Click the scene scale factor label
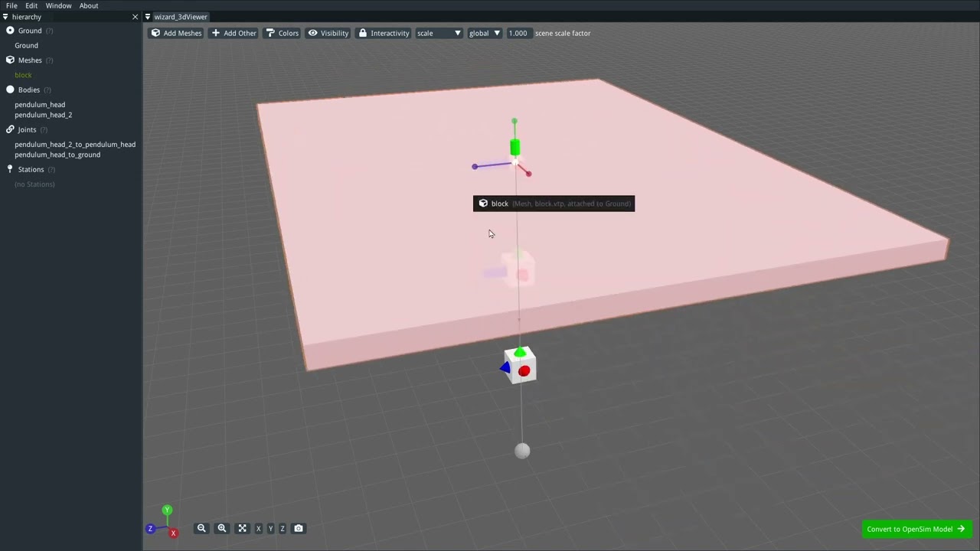This screenshot has width=980, height=551. point(563,34)
